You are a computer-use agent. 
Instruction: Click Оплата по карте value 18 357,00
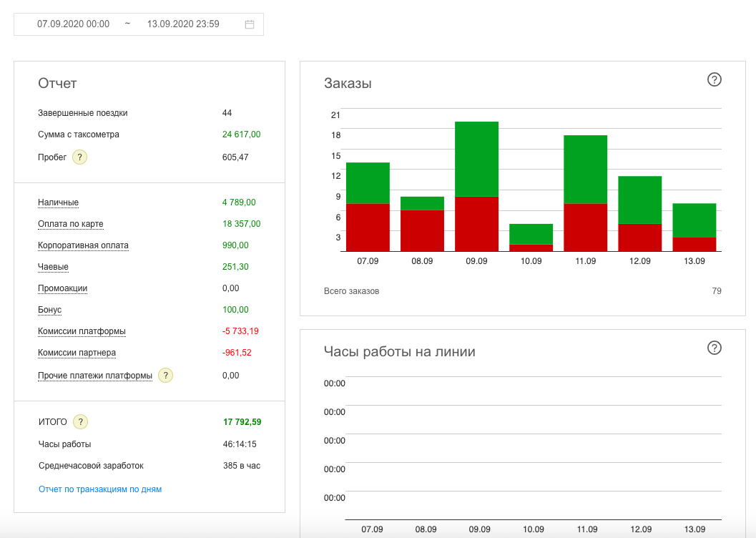pyautogui.click(x=241, y=224)
